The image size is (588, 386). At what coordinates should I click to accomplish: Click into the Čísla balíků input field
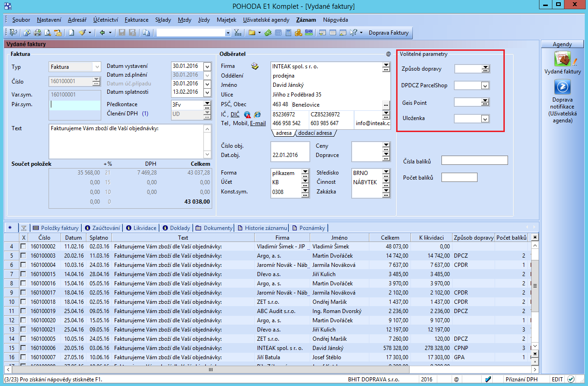[475, 161]
